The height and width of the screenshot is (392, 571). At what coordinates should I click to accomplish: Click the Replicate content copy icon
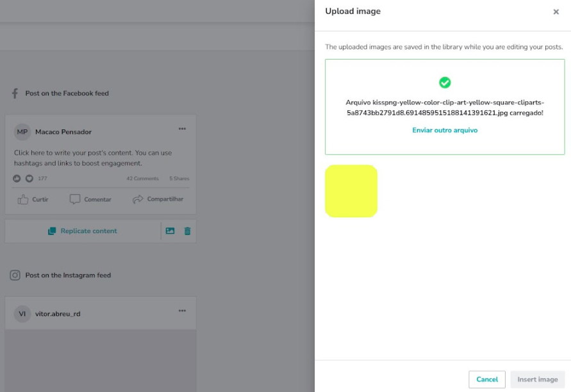(52, 231)
